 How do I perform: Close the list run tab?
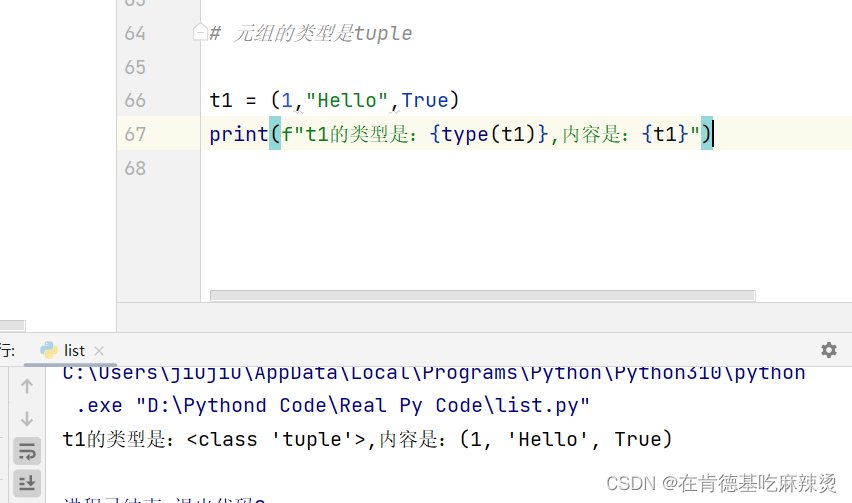click(x=99, y=351)
